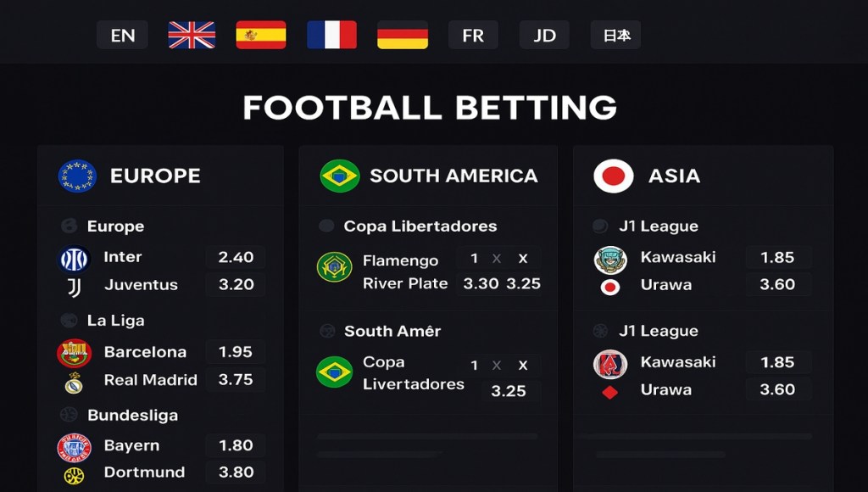Screen dimensions: 868x492
Task: Select the Juventus logo
Action: (74, 284)
